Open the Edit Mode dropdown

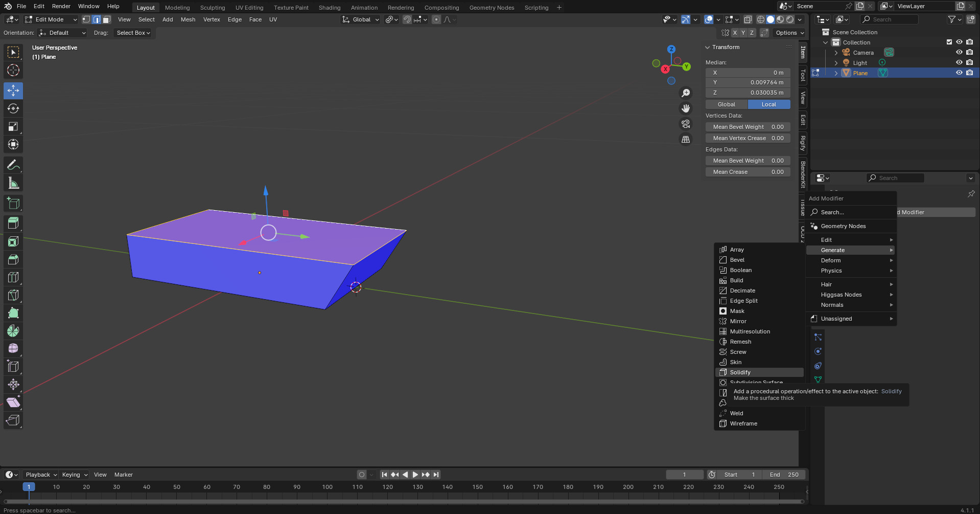point(51,19)
